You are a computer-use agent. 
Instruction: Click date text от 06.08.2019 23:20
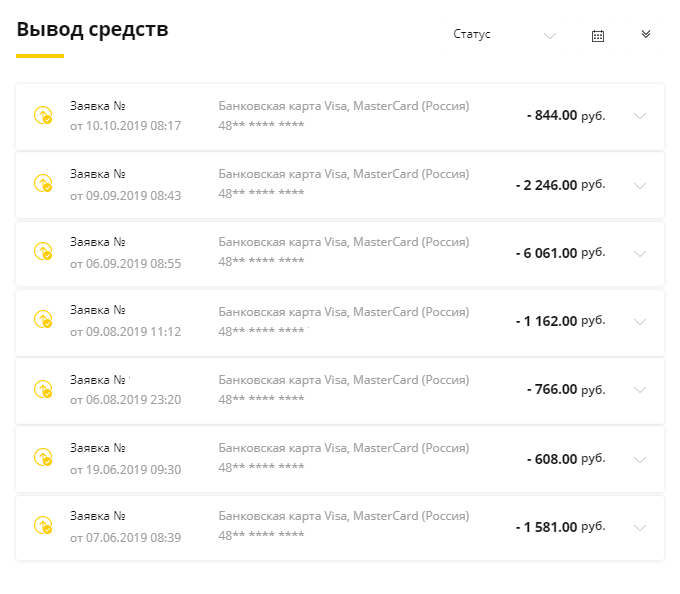coord(125,400)
